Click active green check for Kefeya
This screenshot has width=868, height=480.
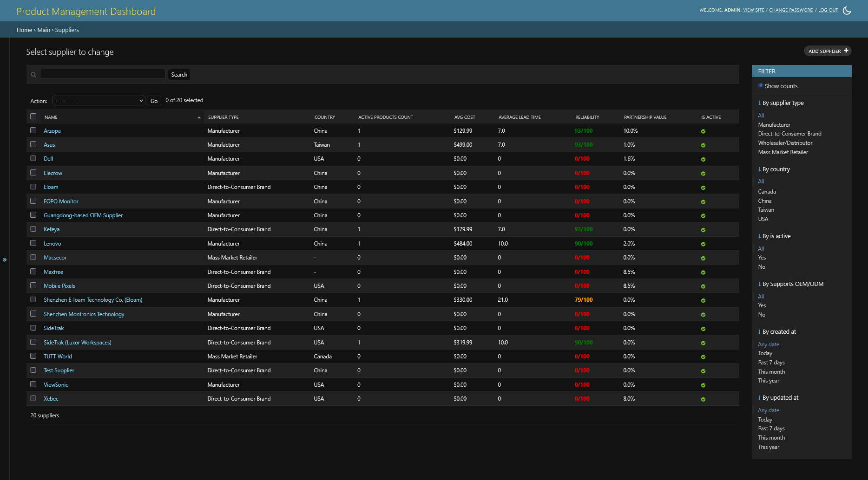[x=703, y=230]
